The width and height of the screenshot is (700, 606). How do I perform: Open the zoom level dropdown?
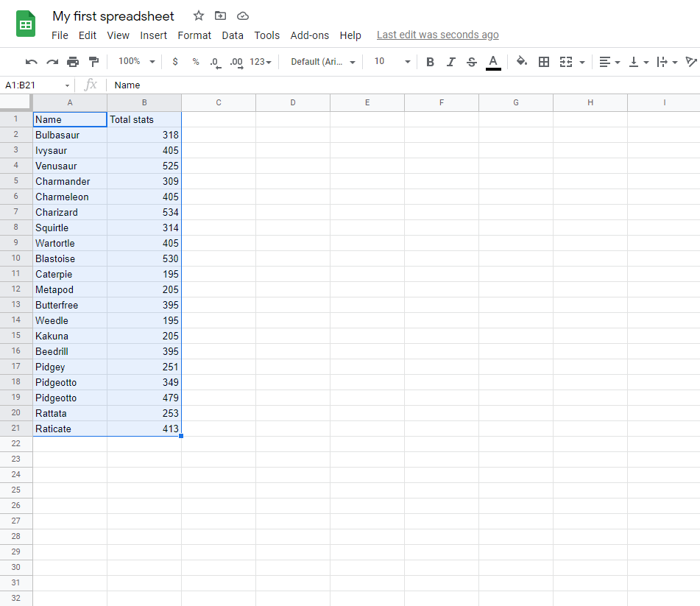pos(135,62)
